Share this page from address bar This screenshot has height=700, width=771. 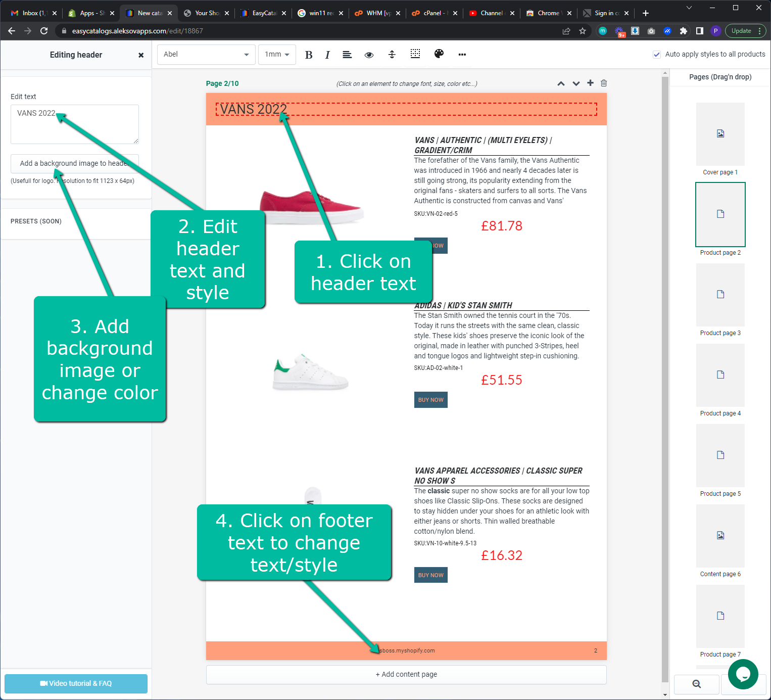(566, 31)
